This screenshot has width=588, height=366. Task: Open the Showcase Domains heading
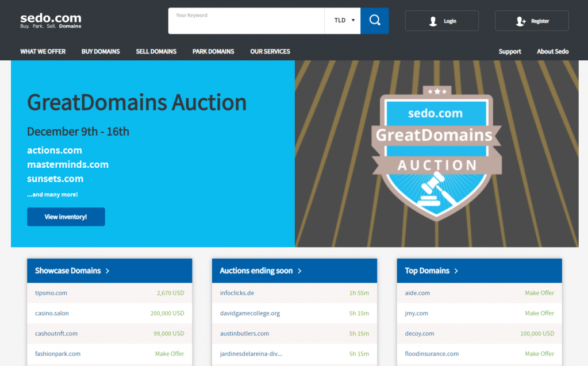point(68,271)
